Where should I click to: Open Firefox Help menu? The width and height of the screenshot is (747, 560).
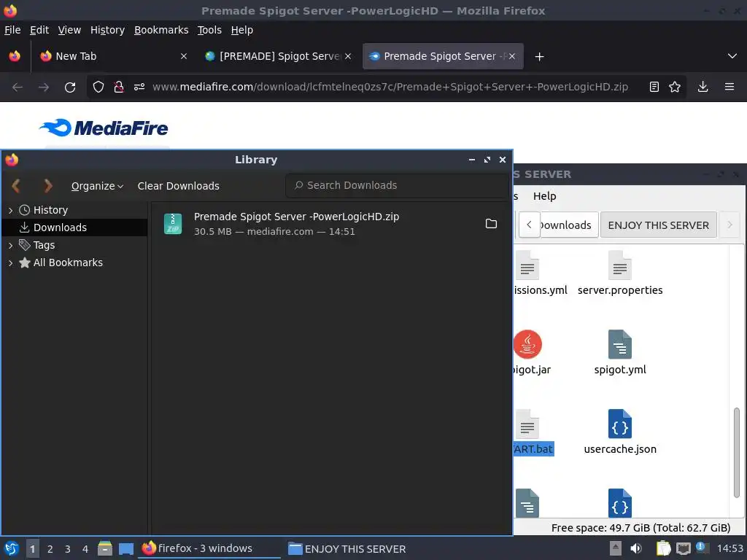(242, 30)
